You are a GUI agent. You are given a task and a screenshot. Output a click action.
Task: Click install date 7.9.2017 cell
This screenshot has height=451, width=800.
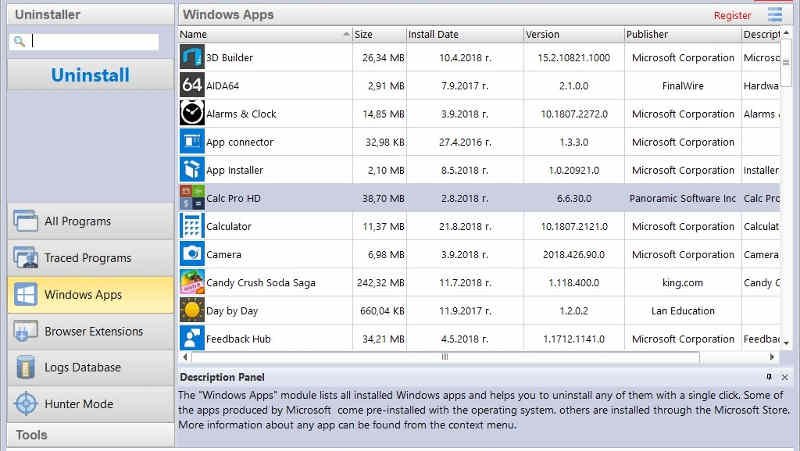pyautogui.click(x=465, y=86)
